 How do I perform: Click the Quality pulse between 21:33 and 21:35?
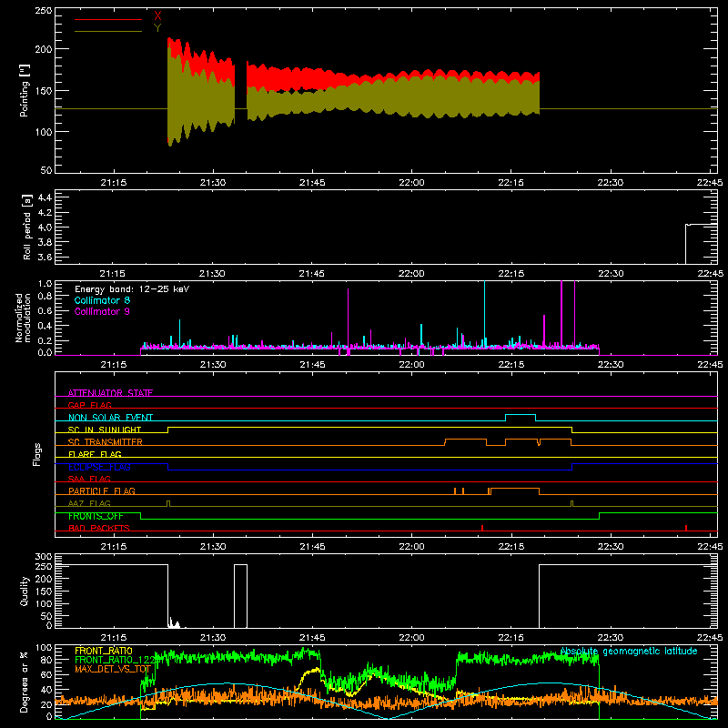pyautogui.click(x=240, y=595)
